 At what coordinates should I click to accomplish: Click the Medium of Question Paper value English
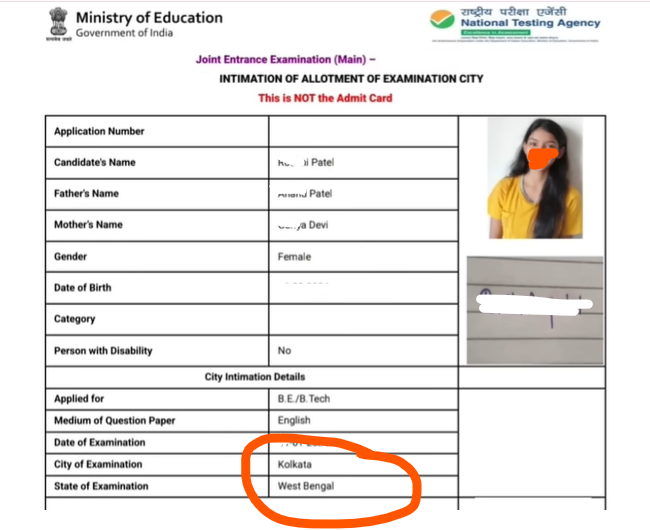pyautogui.click(x=294, y=421)
